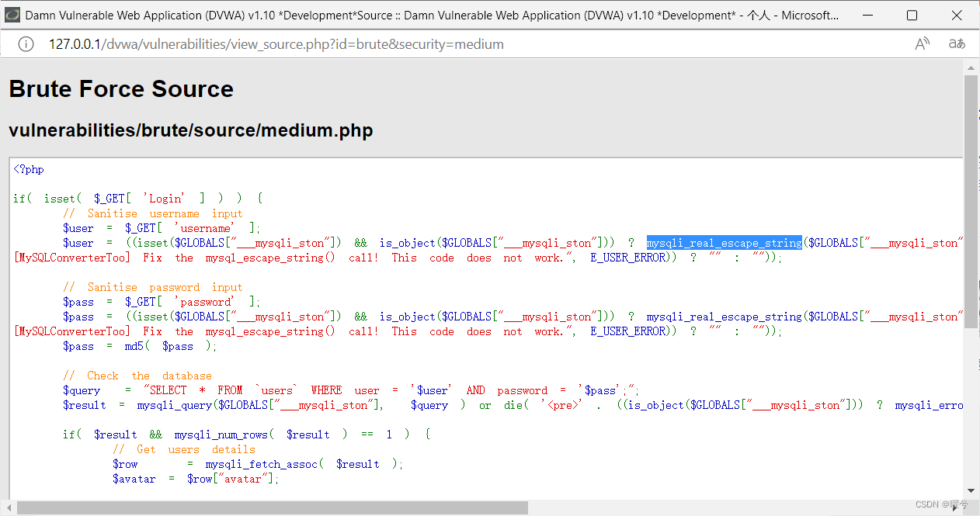980x516 pixels.
Task: Open the site information icon in address bar
Action: [26, 44]
